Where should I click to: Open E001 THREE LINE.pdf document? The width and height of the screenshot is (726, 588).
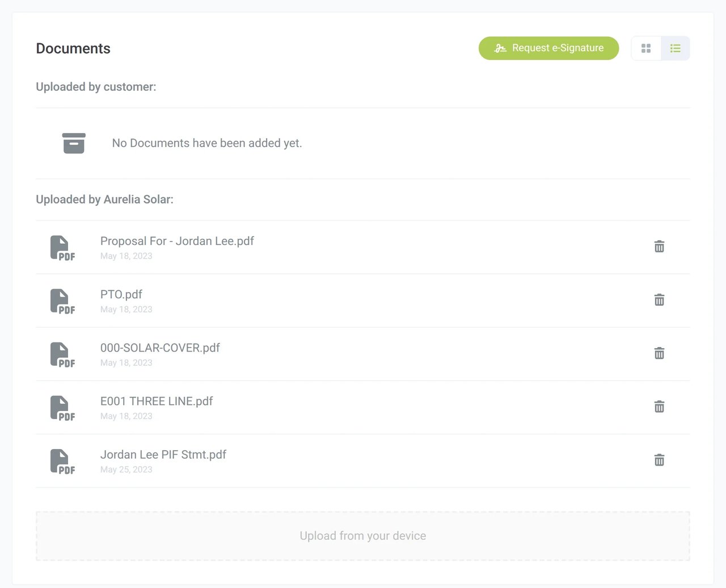click(x=157, y=401)
